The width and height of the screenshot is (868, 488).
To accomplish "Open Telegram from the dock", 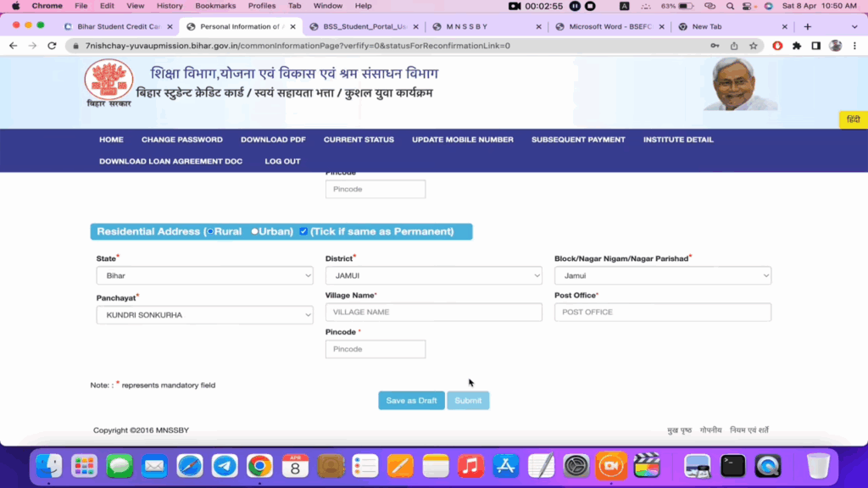I will point(225,465).
